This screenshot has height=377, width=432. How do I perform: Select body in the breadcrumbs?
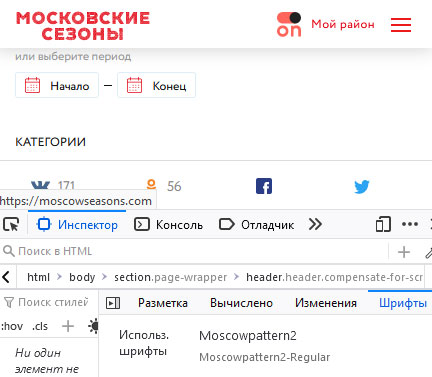(82, 277)
